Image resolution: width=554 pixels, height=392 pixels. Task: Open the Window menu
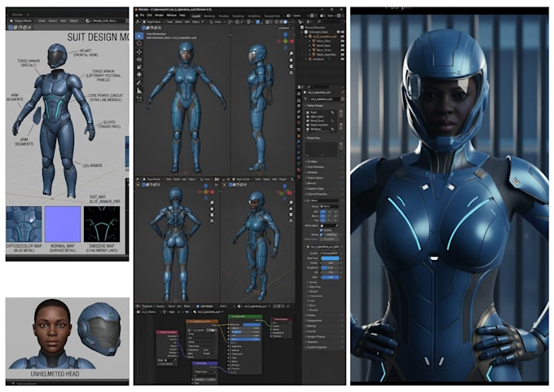coord(171,15)
